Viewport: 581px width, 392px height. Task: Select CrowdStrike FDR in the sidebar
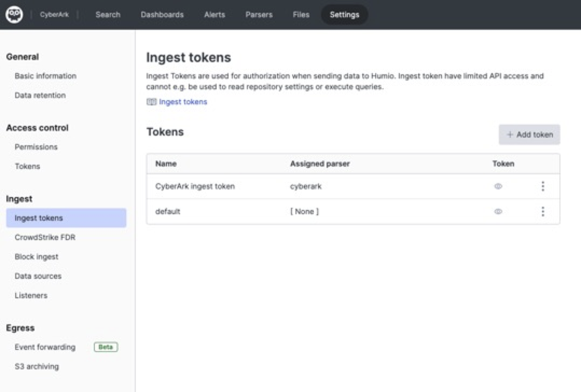(45, 237)
